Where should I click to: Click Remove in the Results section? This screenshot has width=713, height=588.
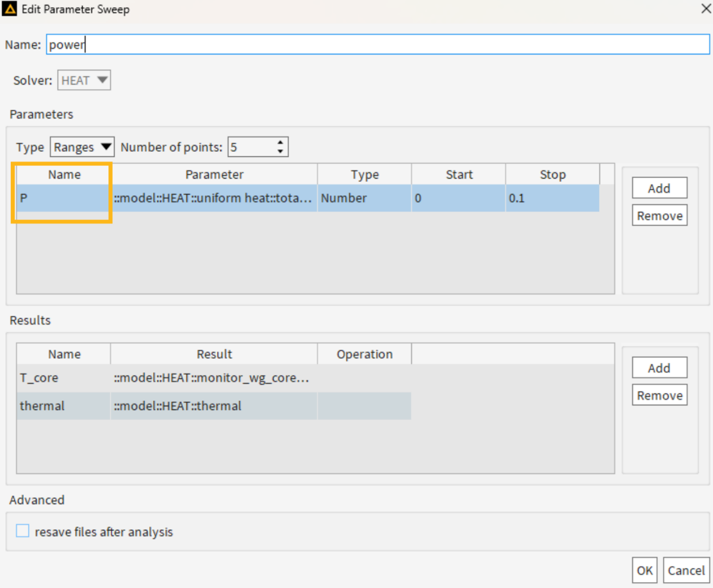click(x=659, y=395)
